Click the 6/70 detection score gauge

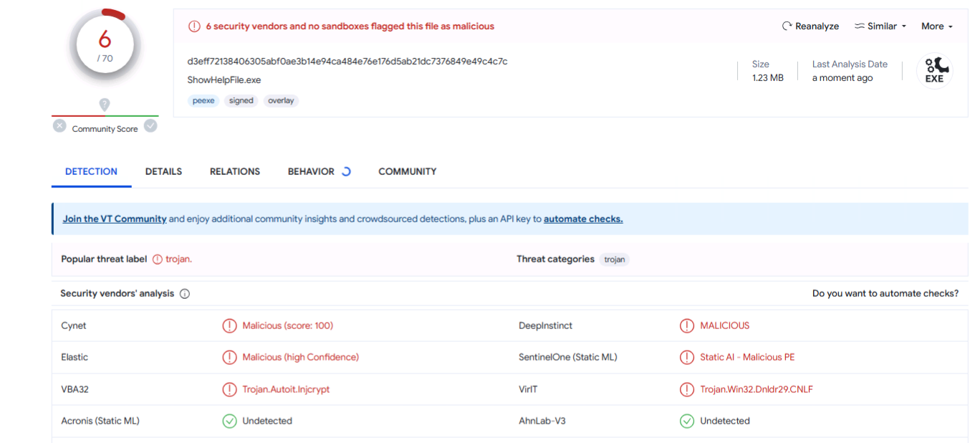coord(105,44)
